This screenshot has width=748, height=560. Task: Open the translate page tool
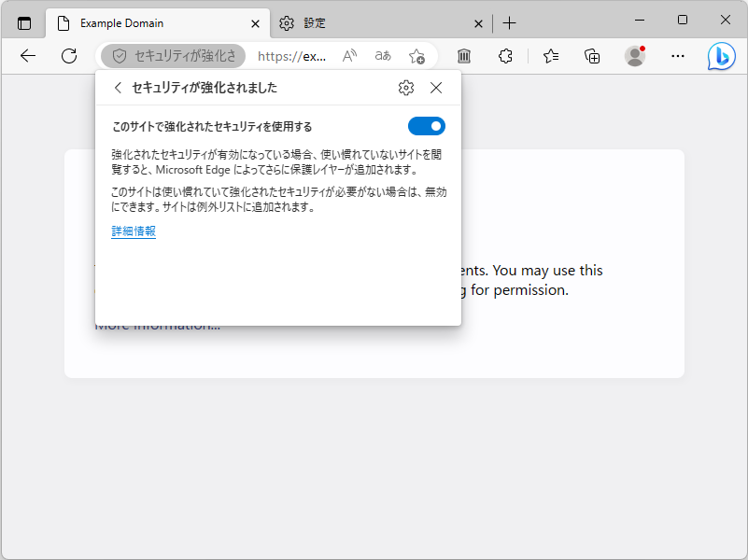tap(382, 56)
